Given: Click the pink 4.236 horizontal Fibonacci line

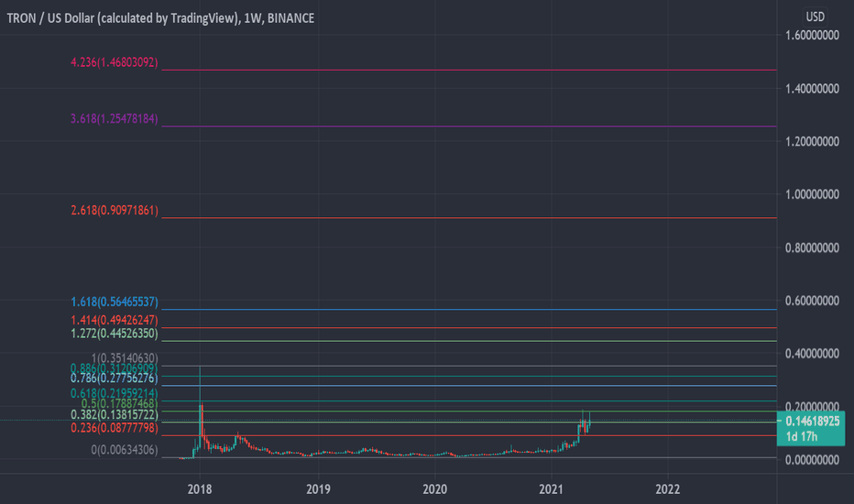Looking at the screenshot, I should [469, 71].
